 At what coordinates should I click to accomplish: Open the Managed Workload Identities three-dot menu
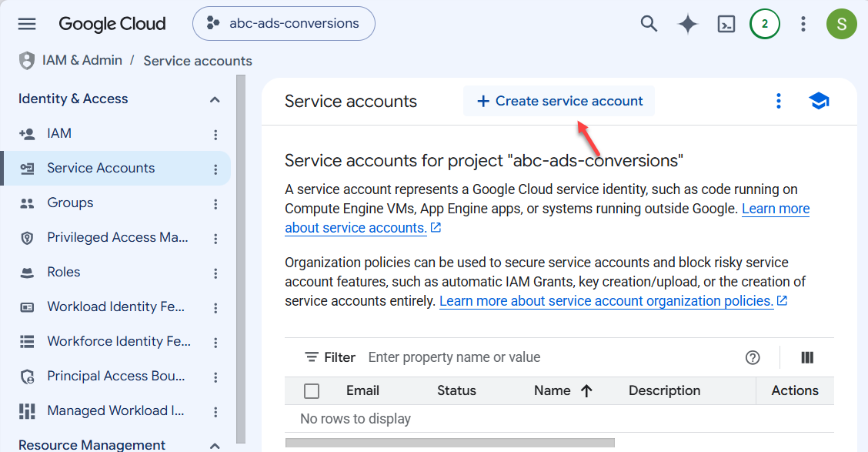click(x=215, y=411)
